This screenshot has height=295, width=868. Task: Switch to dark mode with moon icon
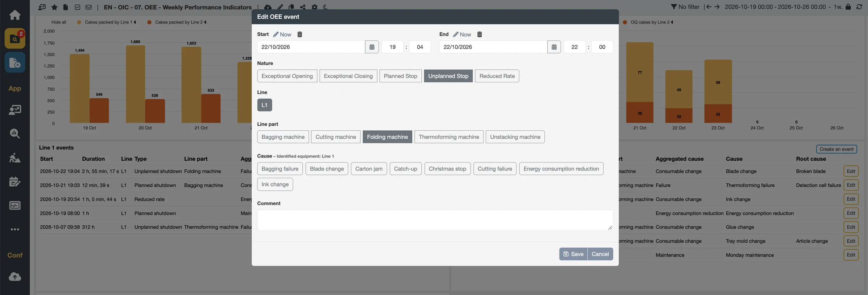pyautogui.click(x=325, y=7)
